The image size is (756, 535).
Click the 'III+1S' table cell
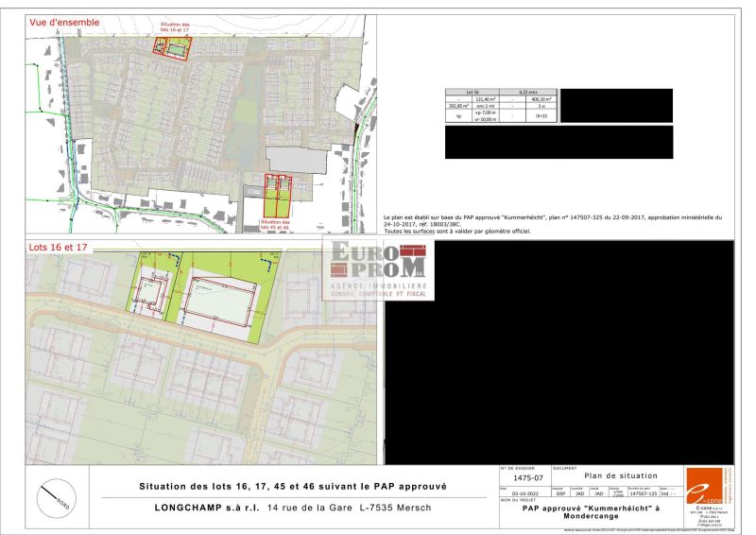pos(541,116)
